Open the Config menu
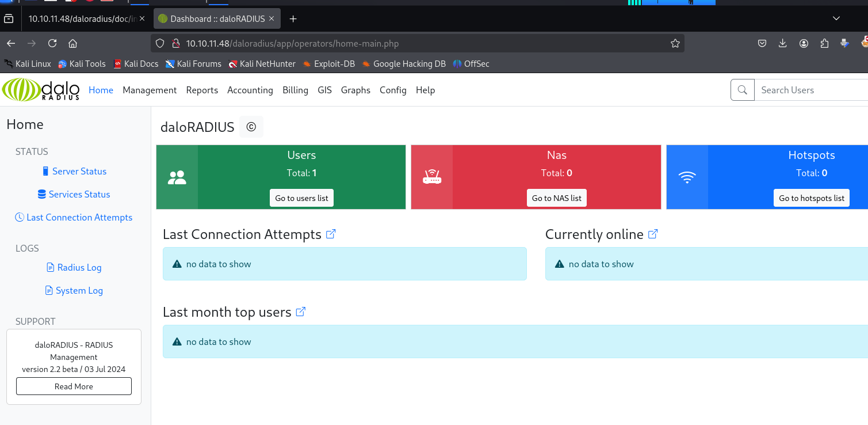The width and height of the screenshot is (868, 425). coord(393,90)
